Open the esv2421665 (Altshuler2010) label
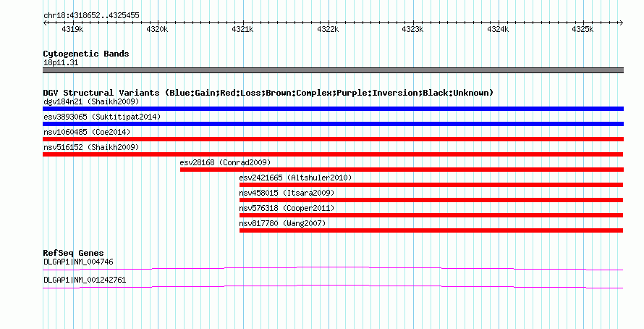644x329 pixels. pyautogui.click(x=295, y=178)
